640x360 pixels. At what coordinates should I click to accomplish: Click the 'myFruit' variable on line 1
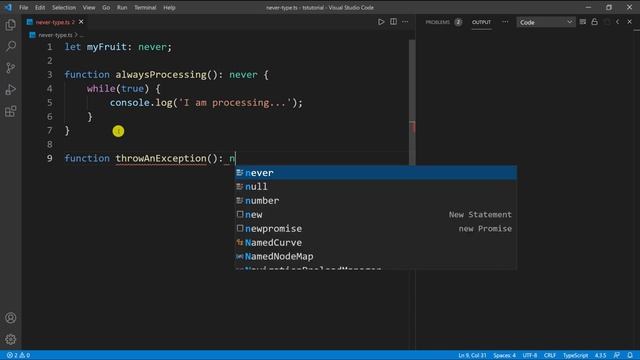pyautogui.click(x=106, y=47)
